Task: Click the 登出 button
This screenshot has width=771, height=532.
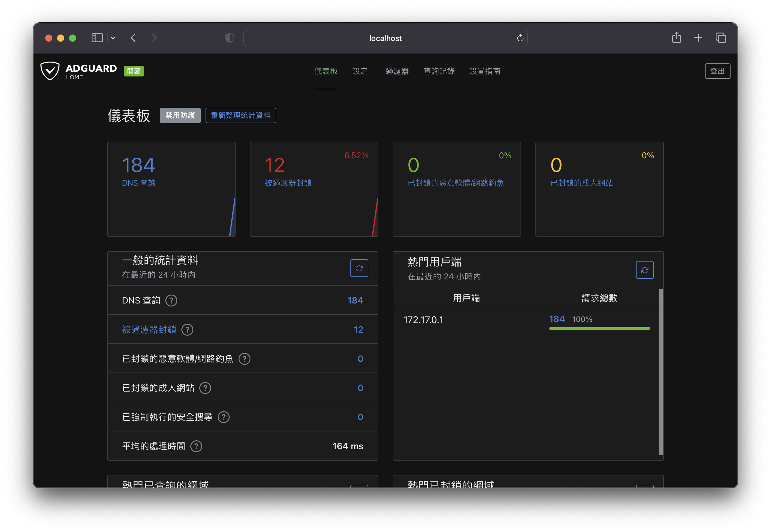Action: [717, 71]
